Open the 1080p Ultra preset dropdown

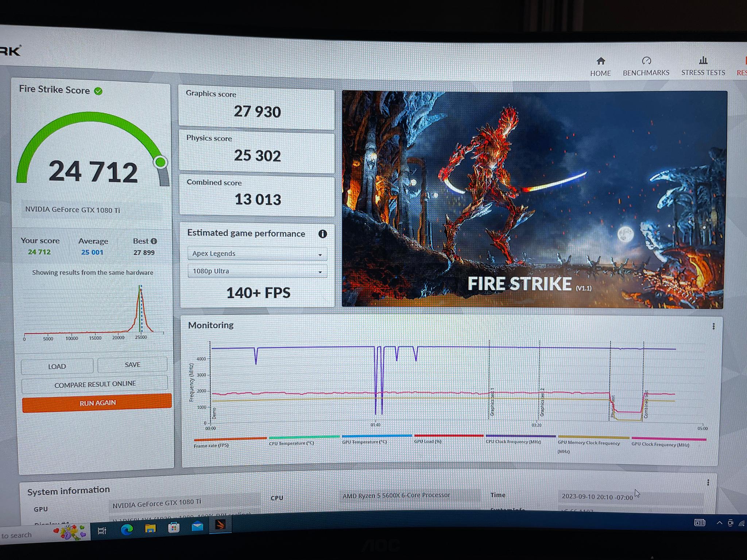pos(257,271)
